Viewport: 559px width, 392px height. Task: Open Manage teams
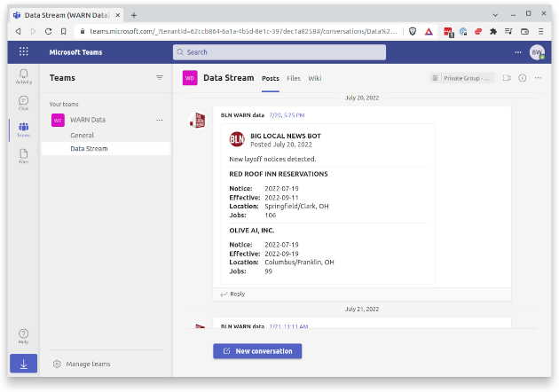(x=82, y=364)
